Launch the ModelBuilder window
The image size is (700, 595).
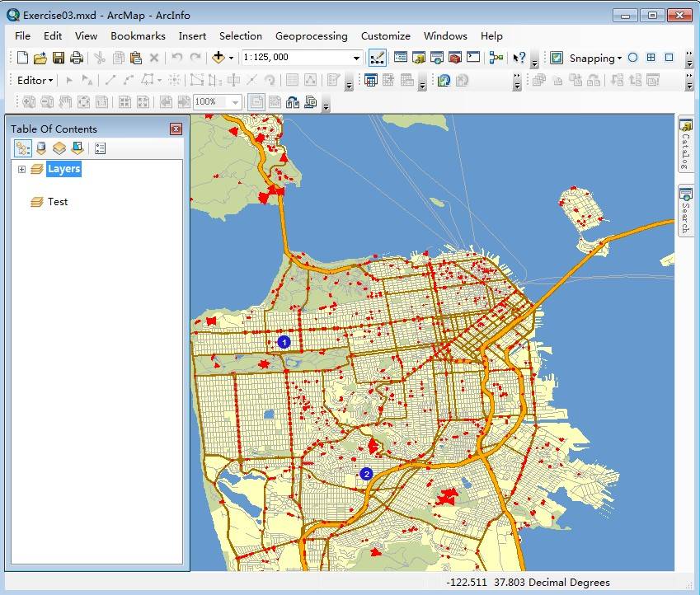pos(496,58)
